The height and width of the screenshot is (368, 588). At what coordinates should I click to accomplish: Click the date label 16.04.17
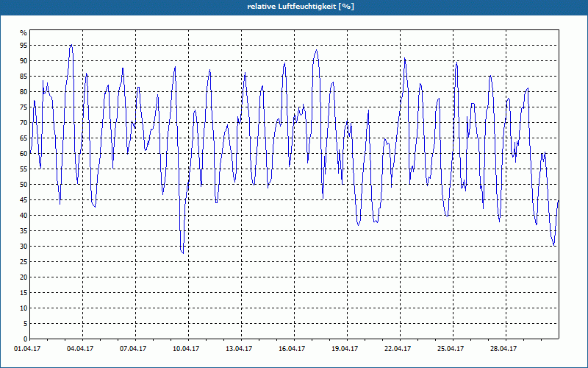click(292, 349)
